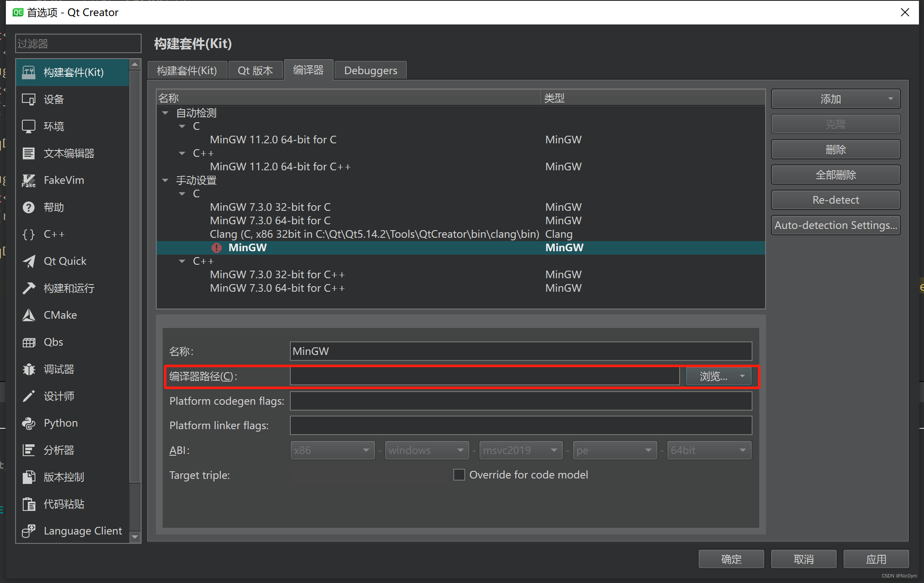
Task: Open the 浏览 dropdown arrow
Action: pyautogui.click(x=742, y=376)
